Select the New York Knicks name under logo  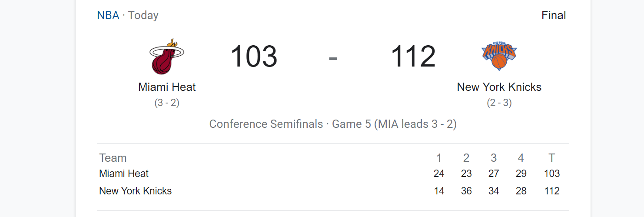tap(499, 87)
